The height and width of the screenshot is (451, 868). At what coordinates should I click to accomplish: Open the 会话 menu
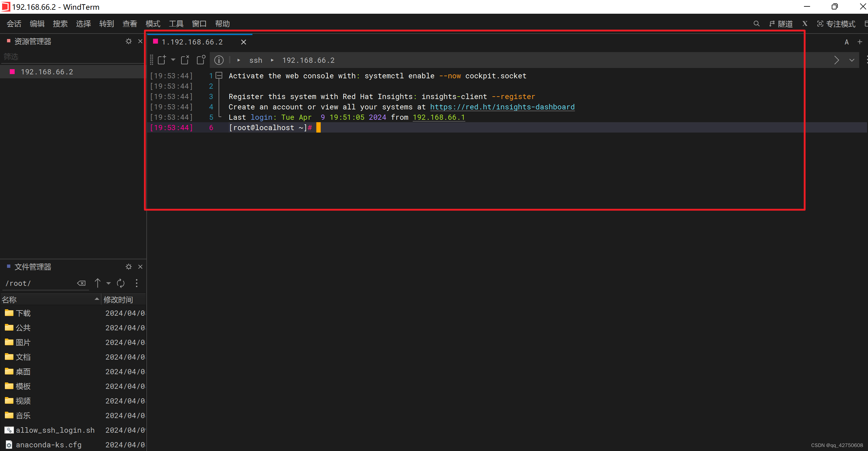(x=14, y=23)
